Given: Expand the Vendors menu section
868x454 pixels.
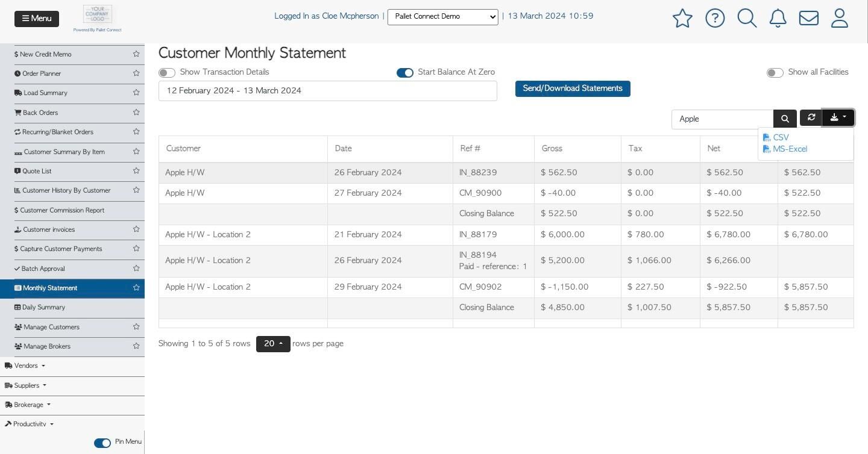Looking at the screenshot, I should (x=25, y=366).
